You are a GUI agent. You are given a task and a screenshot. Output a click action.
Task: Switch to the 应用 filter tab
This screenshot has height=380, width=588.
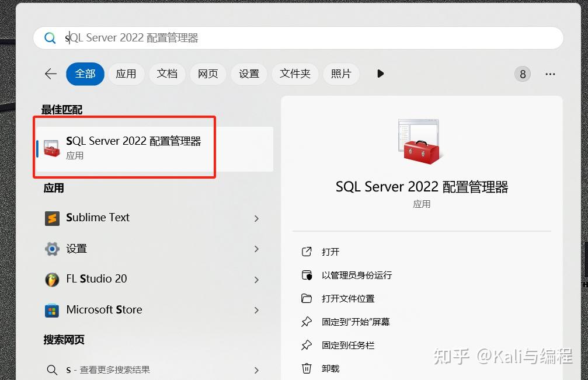click(x=126, y=74)
